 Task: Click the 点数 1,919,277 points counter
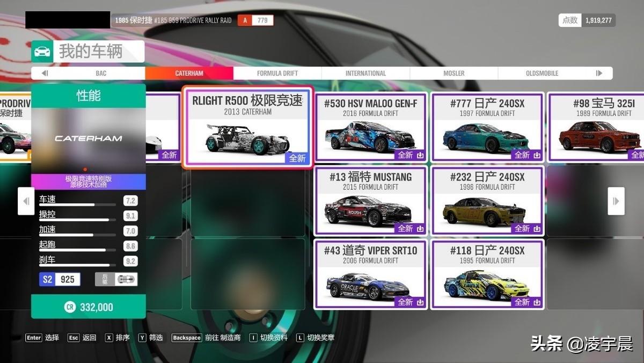tap(587, 20)
